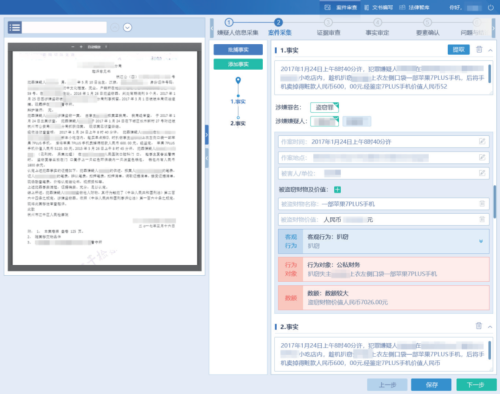Expand the 客观行为 row dropdown arrow

481,241
